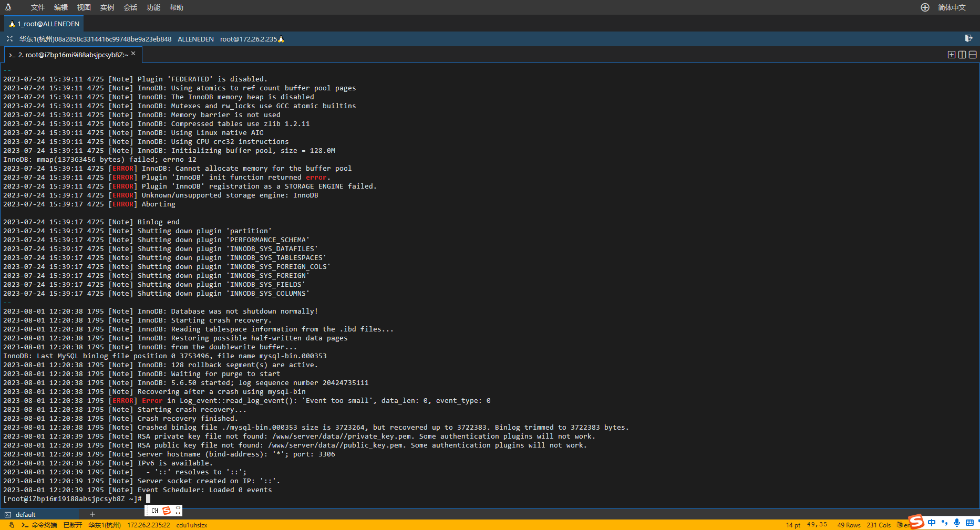Open the 编辑 menu
The image size is (980, 530).
click(61, 7)
